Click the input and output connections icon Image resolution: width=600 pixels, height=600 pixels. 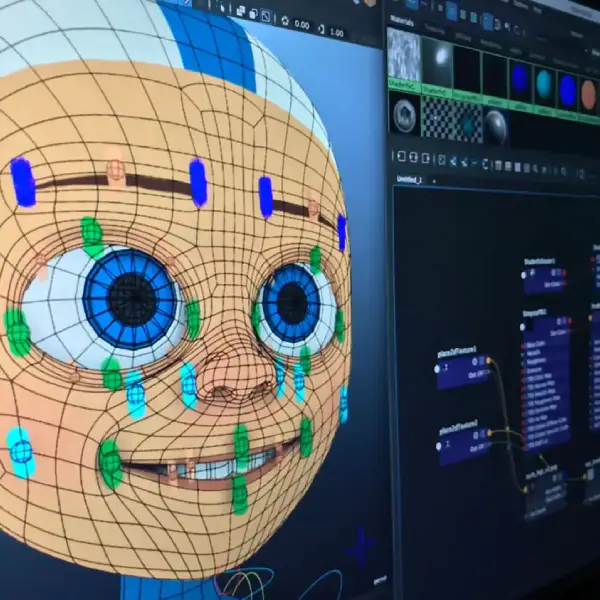point(413,157)
